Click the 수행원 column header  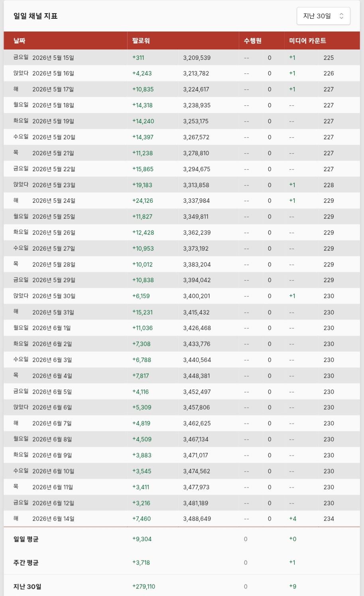[253, 41]
